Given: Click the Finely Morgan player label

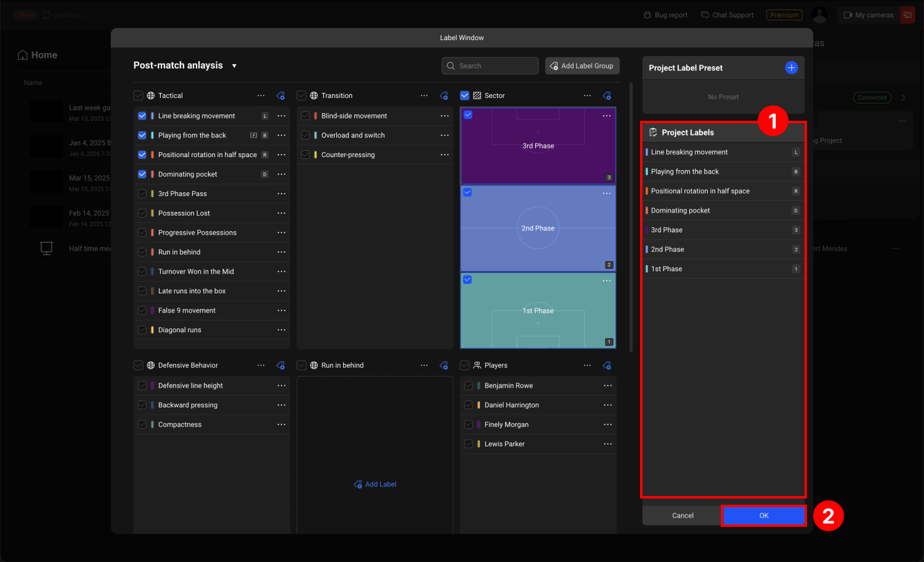Looking at the screenshot, I should click(506, 425).
